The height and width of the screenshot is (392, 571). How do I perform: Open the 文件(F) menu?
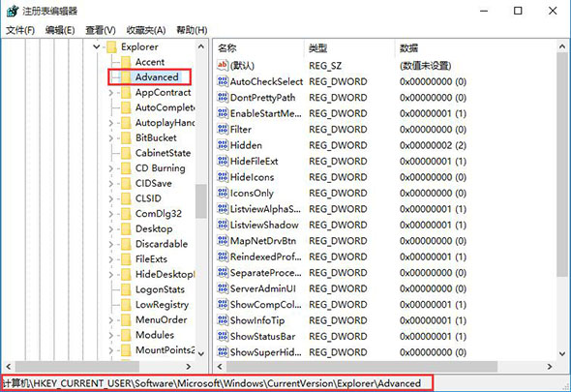20,30
